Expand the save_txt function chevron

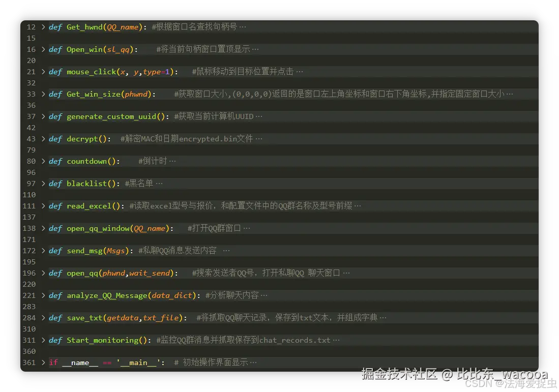pos(43,318)
